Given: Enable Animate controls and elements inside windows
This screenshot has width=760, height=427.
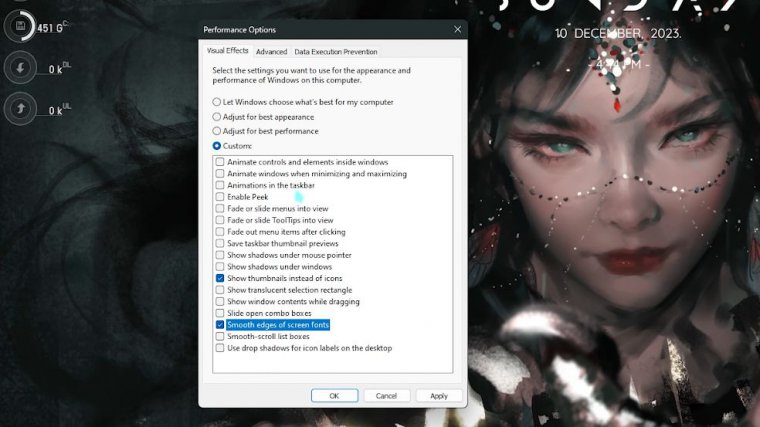Looking at the screenshot, I should coord(220,162).
